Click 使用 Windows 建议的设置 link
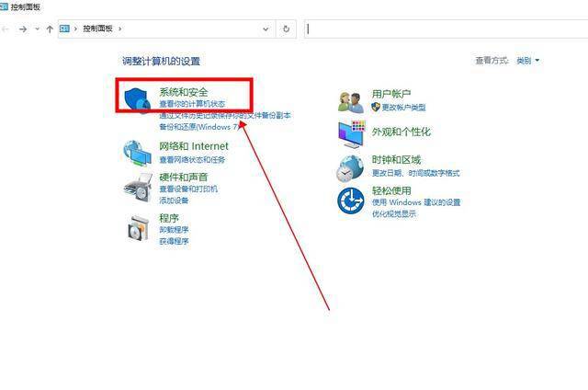The width and height of the screenshot is (588, 390). 416,202
